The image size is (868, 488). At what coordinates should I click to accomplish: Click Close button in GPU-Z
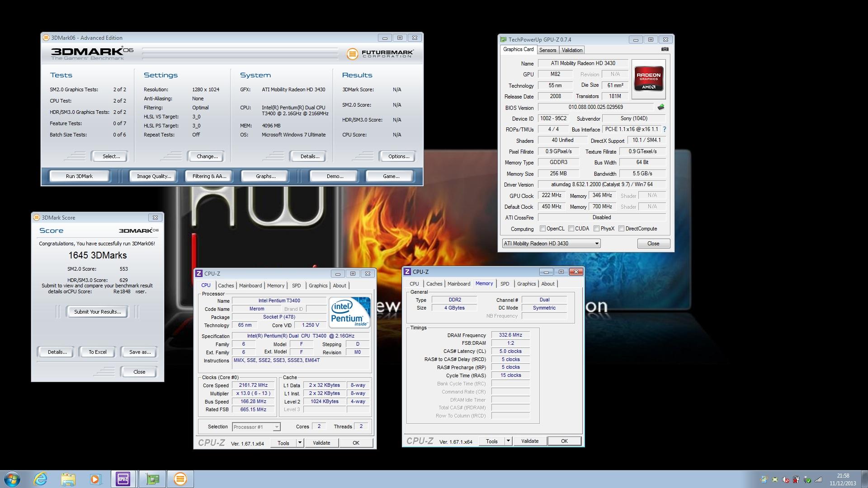point(653,244)
